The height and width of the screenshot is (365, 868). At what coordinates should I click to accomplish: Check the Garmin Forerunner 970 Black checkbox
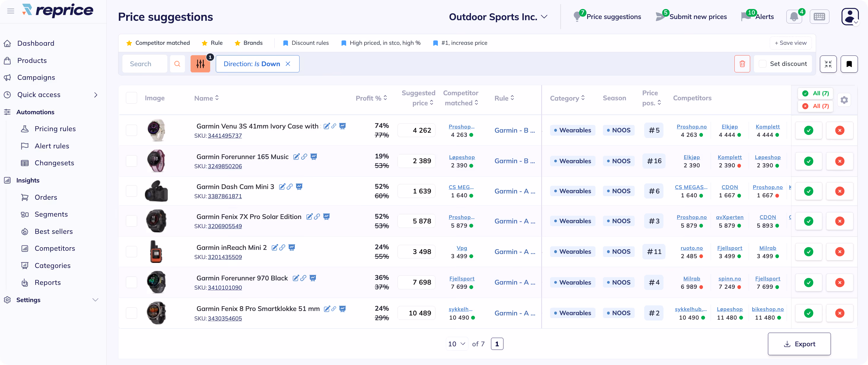click(x=132, y=283)
